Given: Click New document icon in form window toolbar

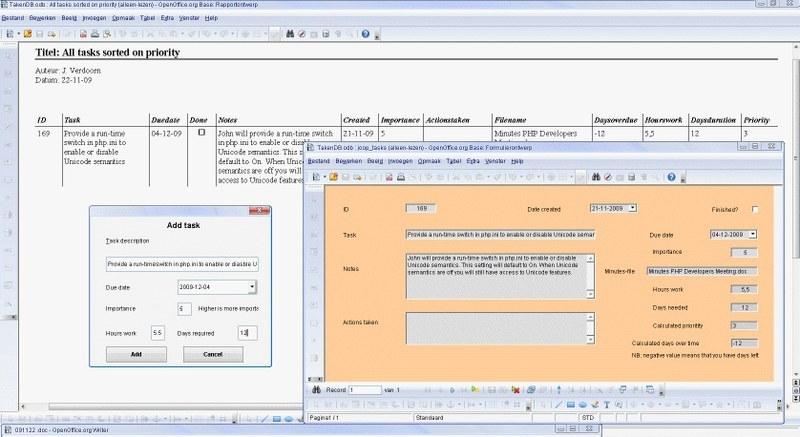Looking at the screenshot, I should (x=316, y=177).
